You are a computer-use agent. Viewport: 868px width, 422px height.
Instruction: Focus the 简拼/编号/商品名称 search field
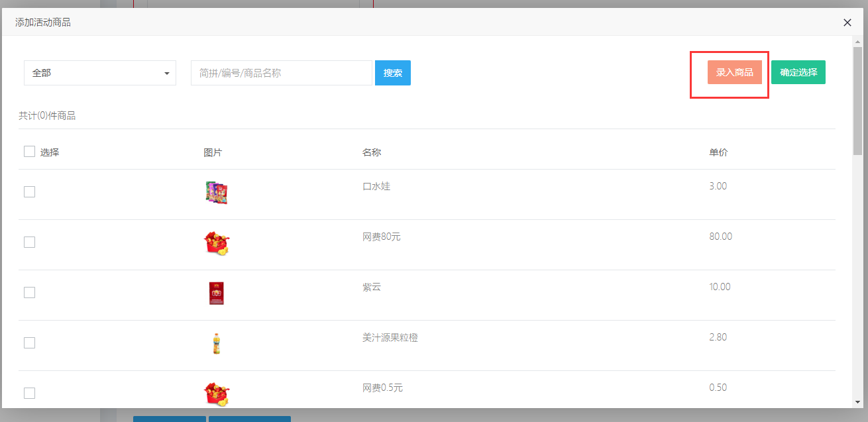coord(282,73)
